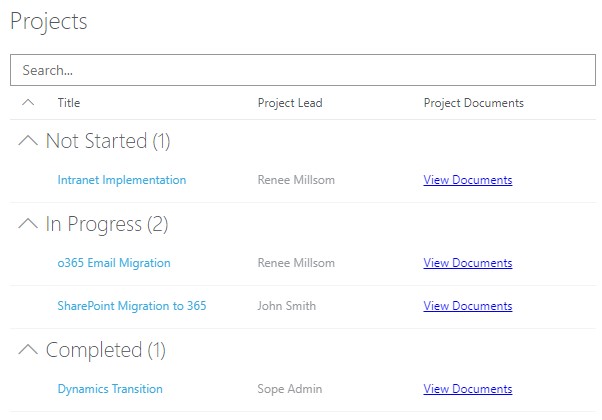Click the 'In Progress (2)' group heading text

[107, 225]
